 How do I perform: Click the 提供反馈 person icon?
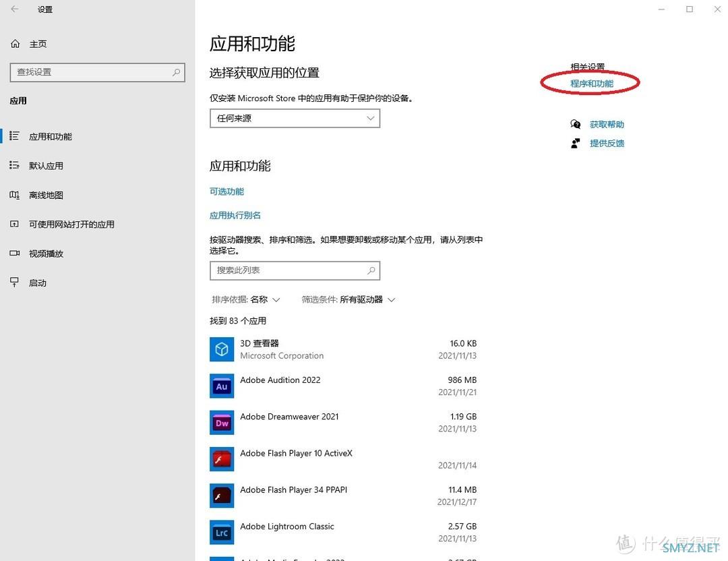tap(575, 143)
